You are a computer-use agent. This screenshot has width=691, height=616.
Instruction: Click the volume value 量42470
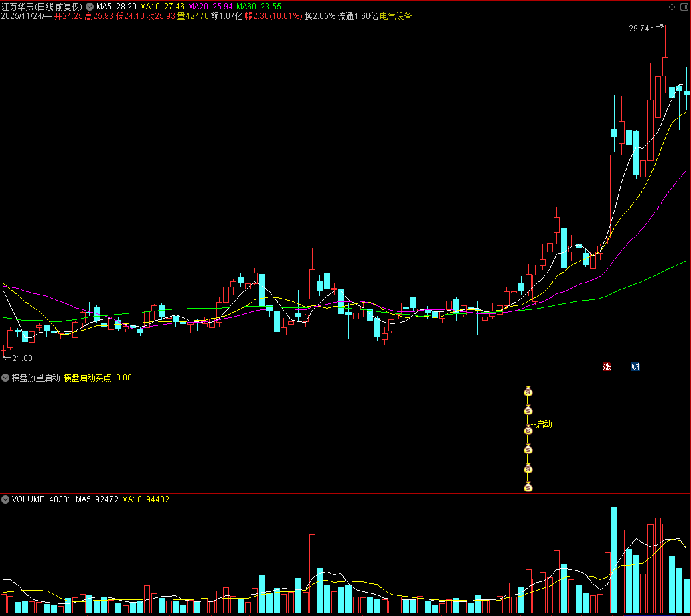[193, 16]
